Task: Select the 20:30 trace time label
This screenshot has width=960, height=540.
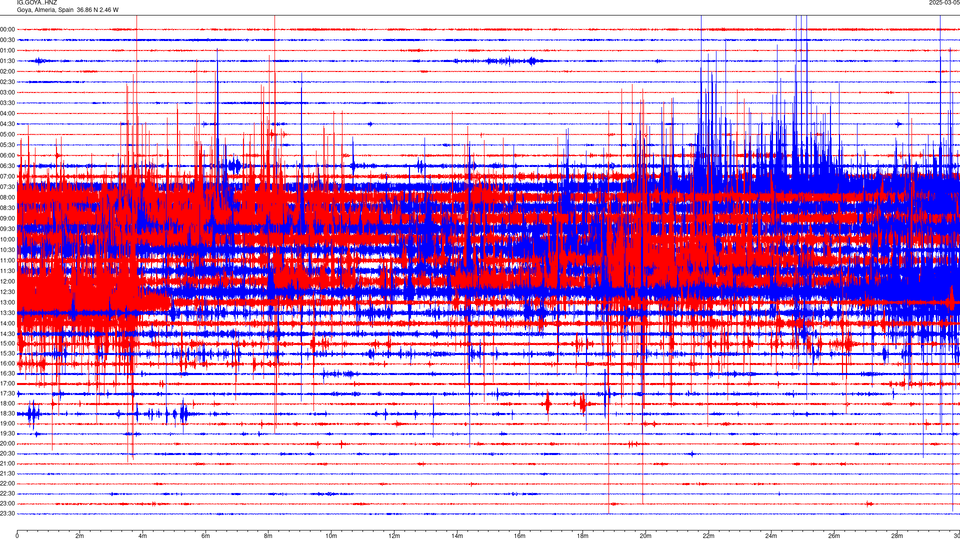Action: (x=8, y=453)
